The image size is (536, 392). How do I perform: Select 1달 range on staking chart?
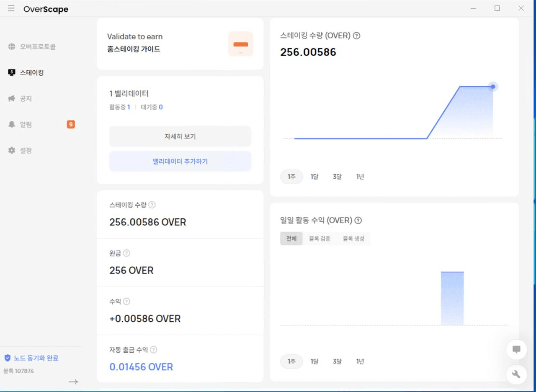click(x=314, y=177)
